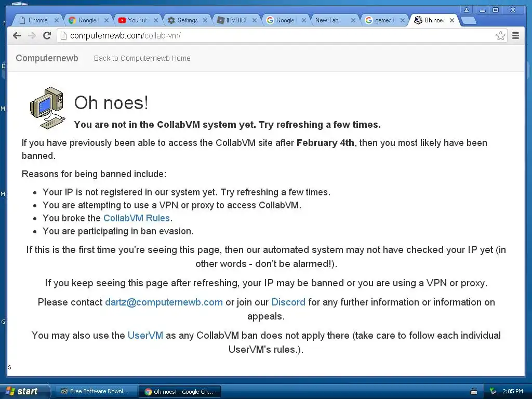532x399 pixels.
Task: Click the 'participating in ban evasion' bullet
Action: point(118,231)
